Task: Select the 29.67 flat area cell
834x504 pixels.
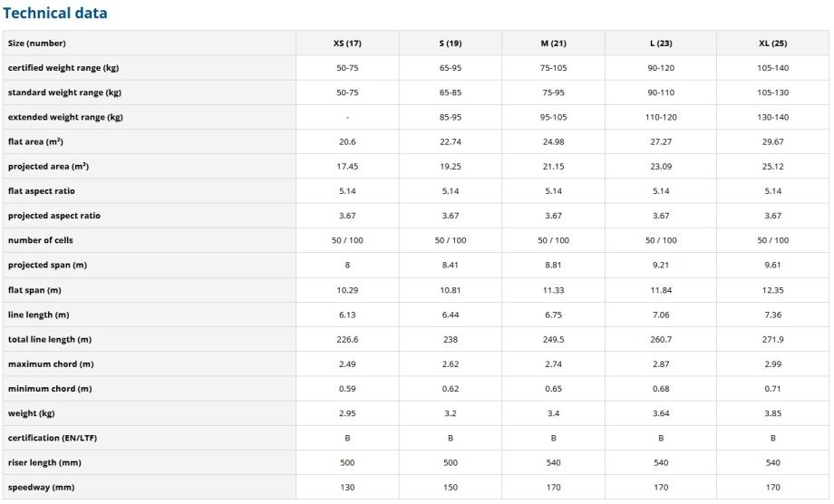Action: pos(773,142)
